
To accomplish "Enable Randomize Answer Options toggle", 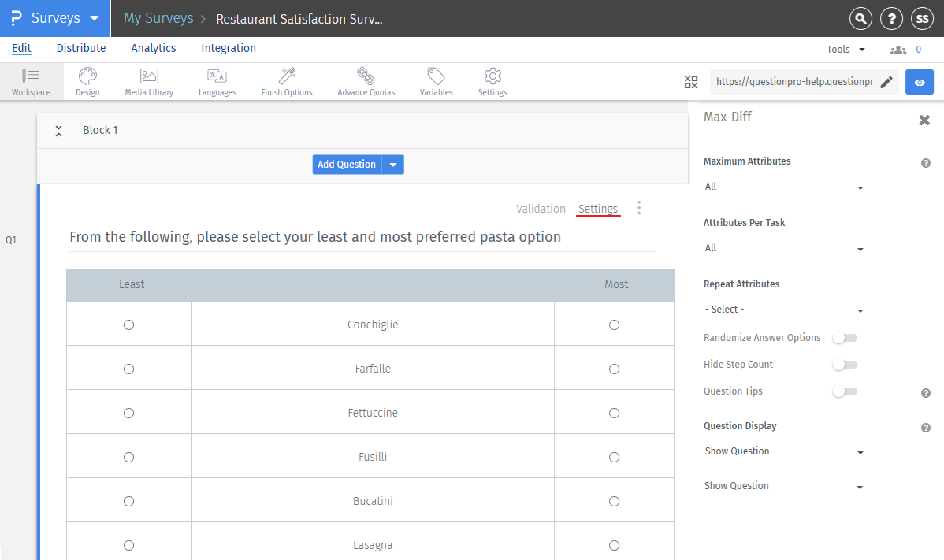I will [x=845, y=338].
